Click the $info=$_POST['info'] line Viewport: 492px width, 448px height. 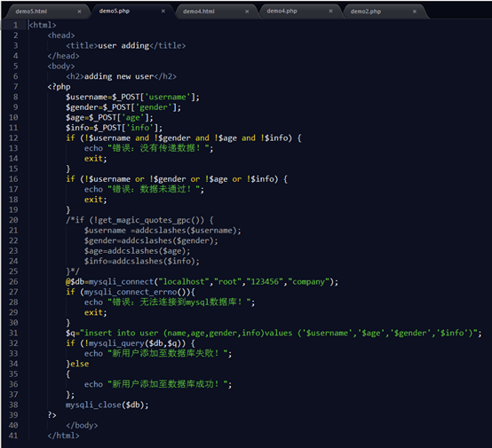[115, 128]
